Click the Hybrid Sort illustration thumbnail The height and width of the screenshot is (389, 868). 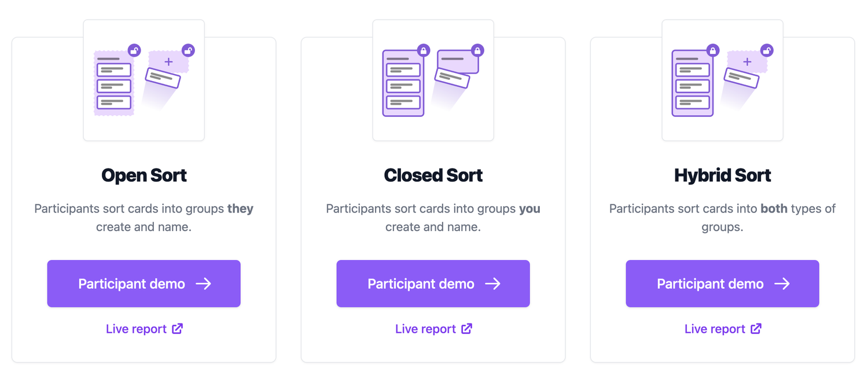tap(722, 80)
